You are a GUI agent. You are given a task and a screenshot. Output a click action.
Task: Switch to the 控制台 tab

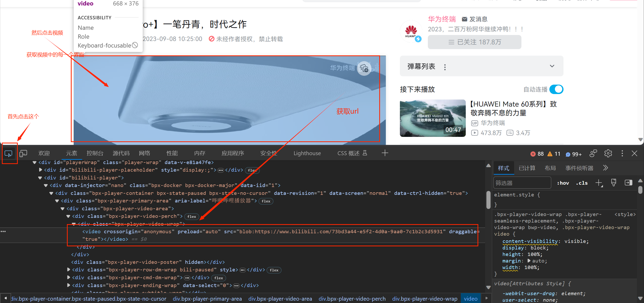[x=95, y=153]
